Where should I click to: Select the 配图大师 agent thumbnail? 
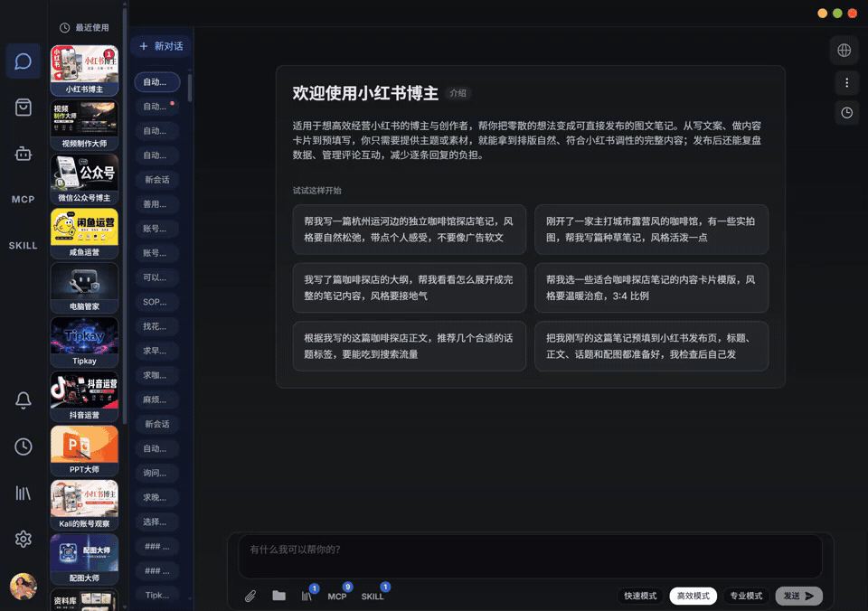point(84,559)
